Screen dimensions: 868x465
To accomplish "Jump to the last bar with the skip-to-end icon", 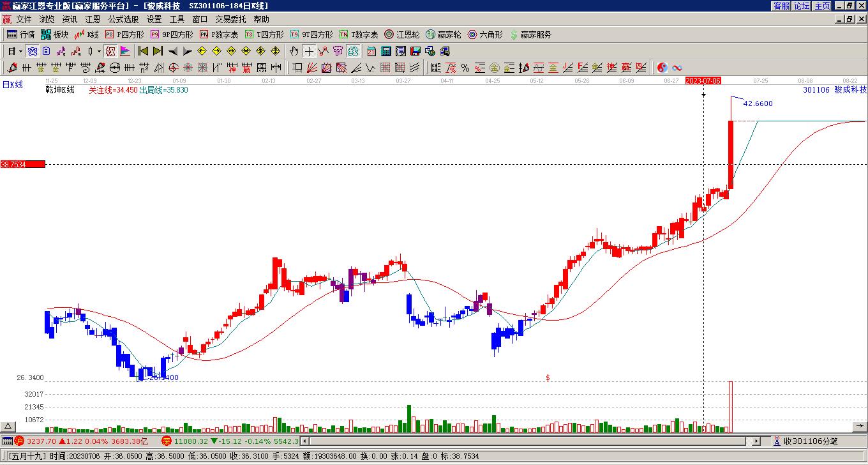I will tap(158, 51).
